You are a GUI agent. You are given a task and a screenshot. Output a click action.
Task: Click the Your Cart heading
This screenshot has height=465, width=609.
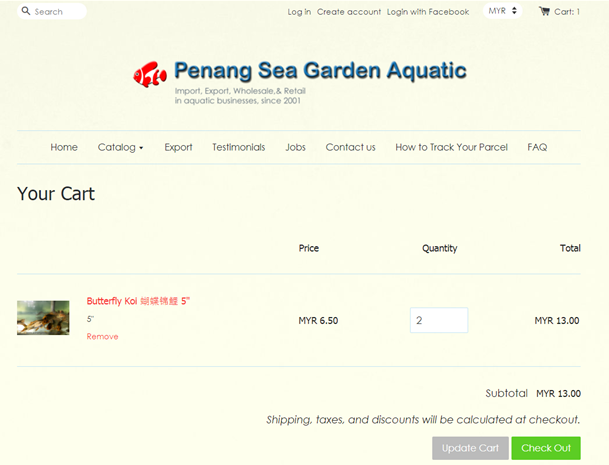coord(56,193)
